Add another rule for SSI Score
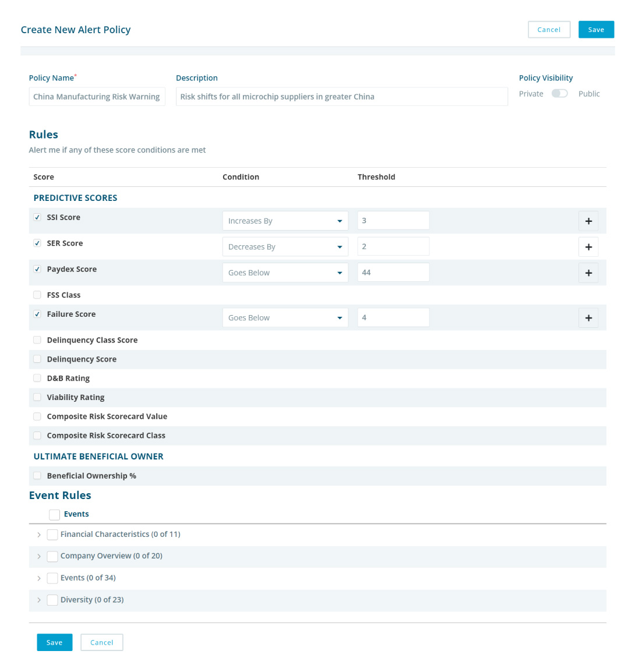 588,221
